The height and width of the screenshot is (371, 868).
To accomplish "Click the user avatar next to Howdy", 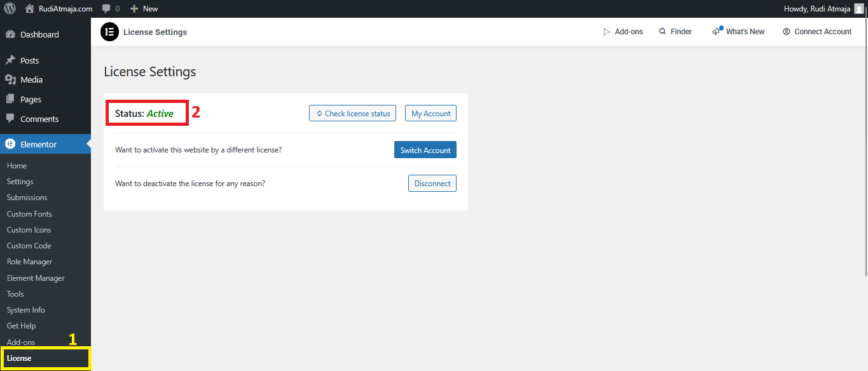I will pos(858,9).
